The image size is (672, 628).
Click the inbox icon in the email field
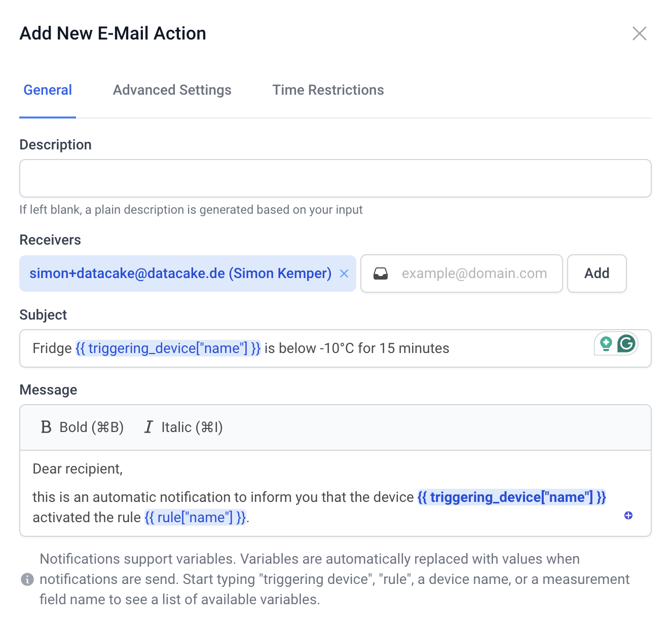click(381, 274)
